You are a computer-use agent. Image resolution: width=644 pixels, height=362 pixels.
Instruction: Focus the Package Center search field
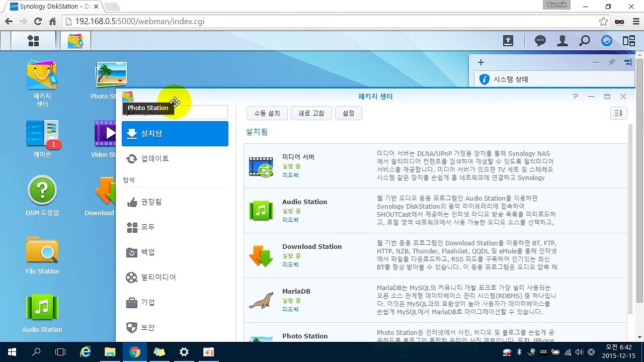[175, 112]
